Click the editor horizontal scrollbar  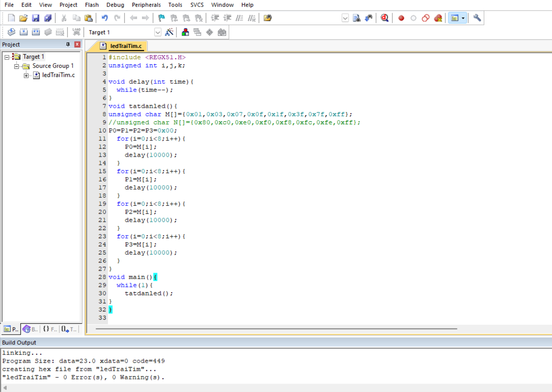coord(276,328)
